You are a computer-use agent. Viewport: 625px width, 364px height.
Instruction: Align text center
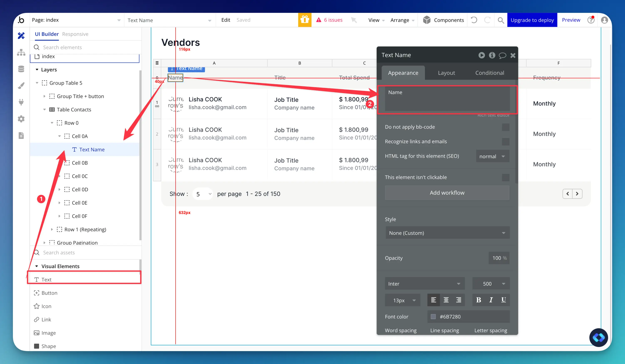pos(446,300)
